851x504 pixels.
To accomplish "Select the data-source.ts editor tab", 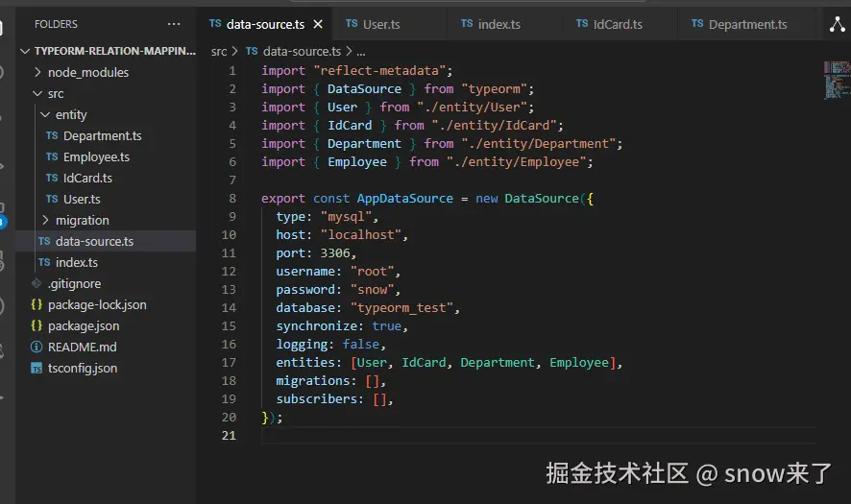I will (265, 24).
